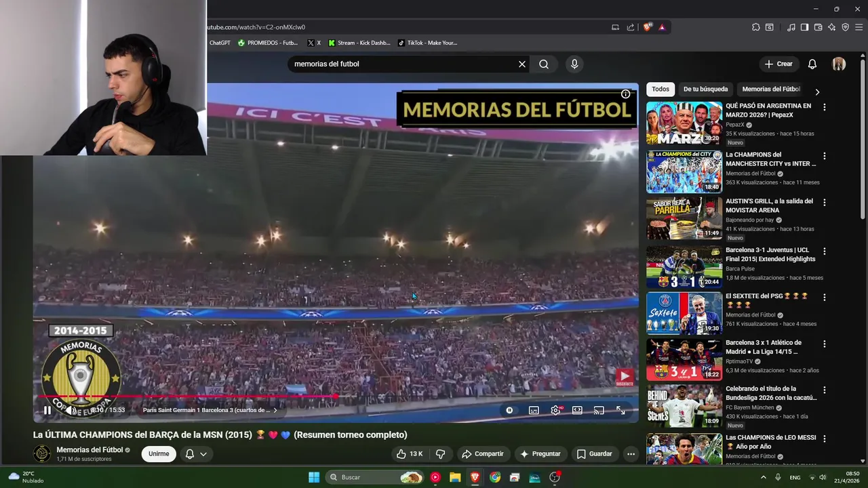Open the channel notification bell dropdown
Viewport: 868px width, 488px height.
tap(196, 453)
